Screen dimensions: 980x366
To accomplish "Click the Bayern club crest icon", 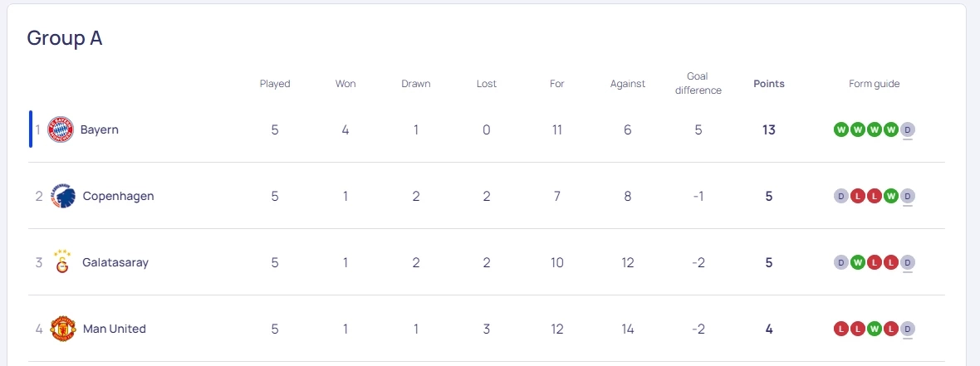I will [x=61, y=130].
